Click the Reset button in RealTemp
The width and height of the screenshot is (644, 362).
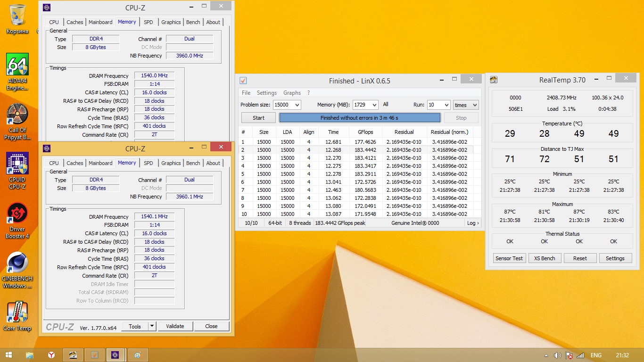point(580,258)
